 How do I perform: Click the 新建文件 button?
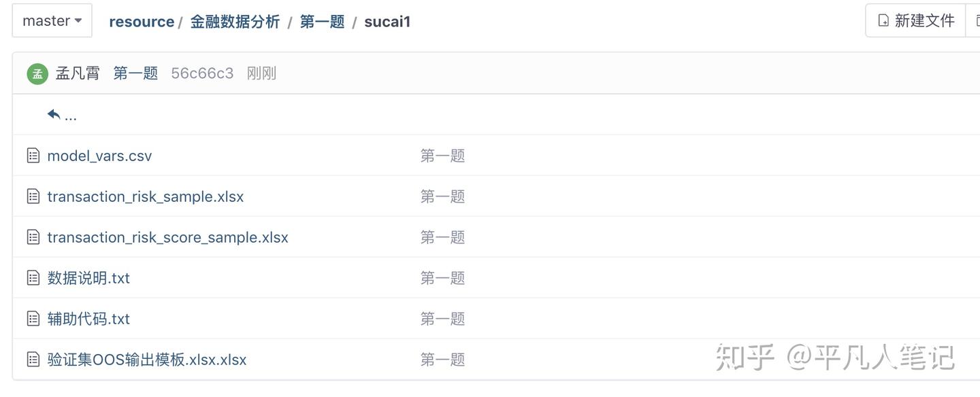(x=916, y=21)
